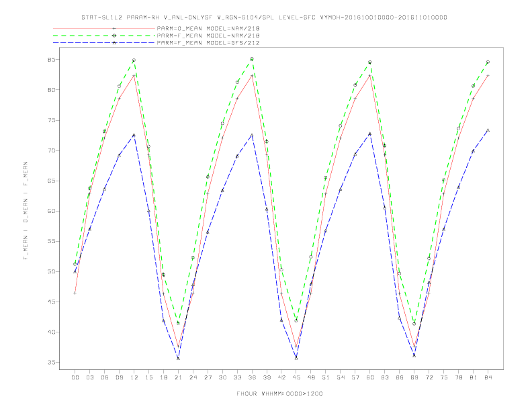This screenshot has width=532, height=411.
Task: Click the green dashed legend line sample
Action: pos(104,36)
